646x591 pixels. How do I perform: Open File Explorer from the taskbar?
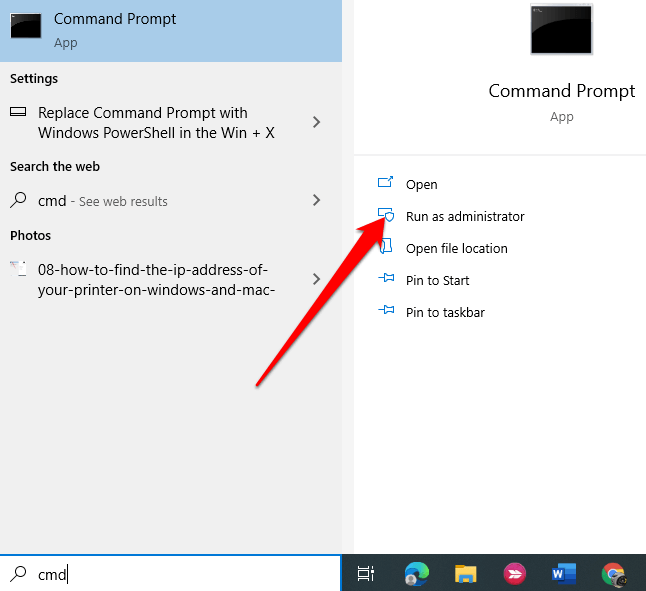(465, 573)
